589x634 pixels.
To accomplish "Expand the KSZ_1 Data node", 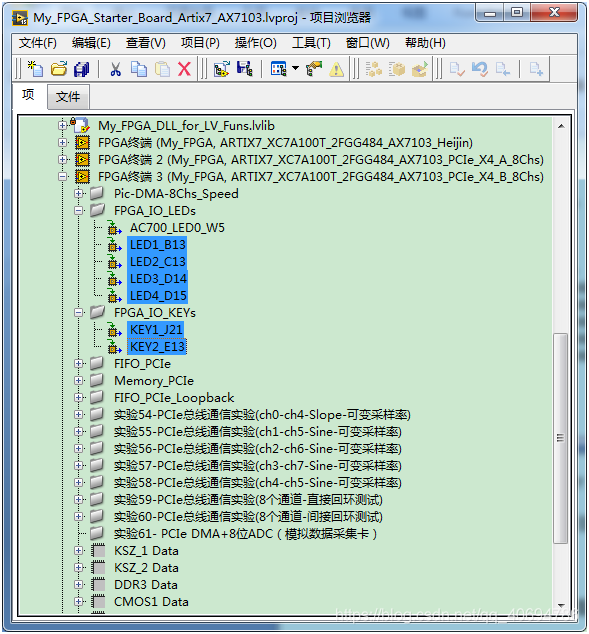I will point(79,550).
